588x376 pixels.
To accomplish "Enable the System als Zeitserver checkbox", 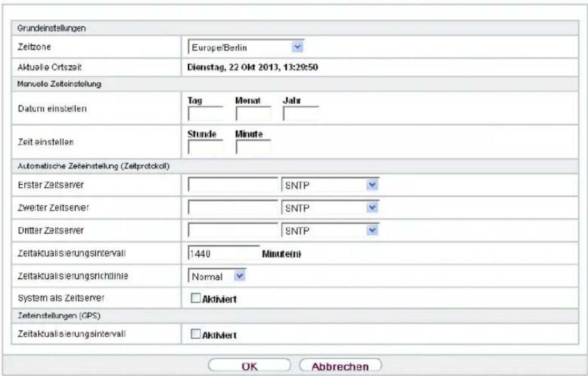I will coord(196,298).
